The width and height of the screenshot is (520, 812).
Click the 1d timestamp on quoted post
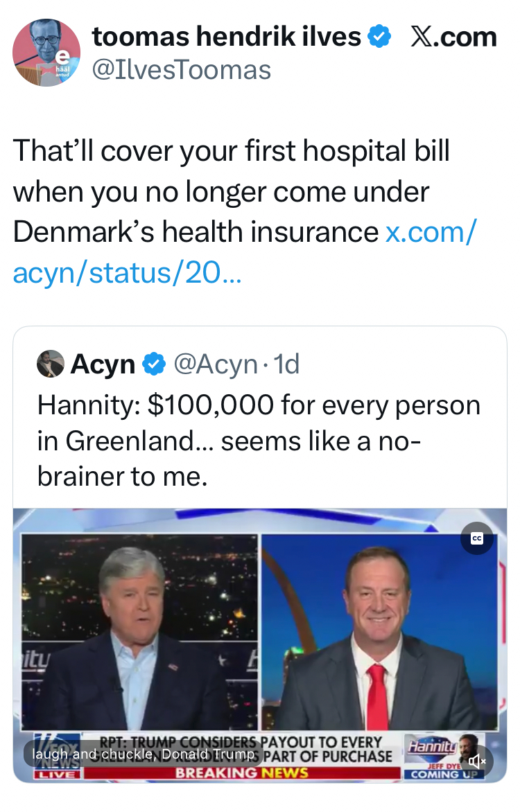click(287, 364)
